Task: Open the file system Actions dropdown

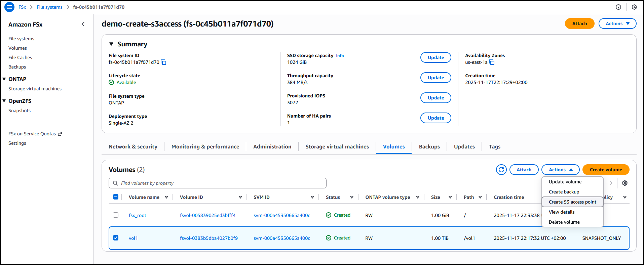Action: pos(617,24)
